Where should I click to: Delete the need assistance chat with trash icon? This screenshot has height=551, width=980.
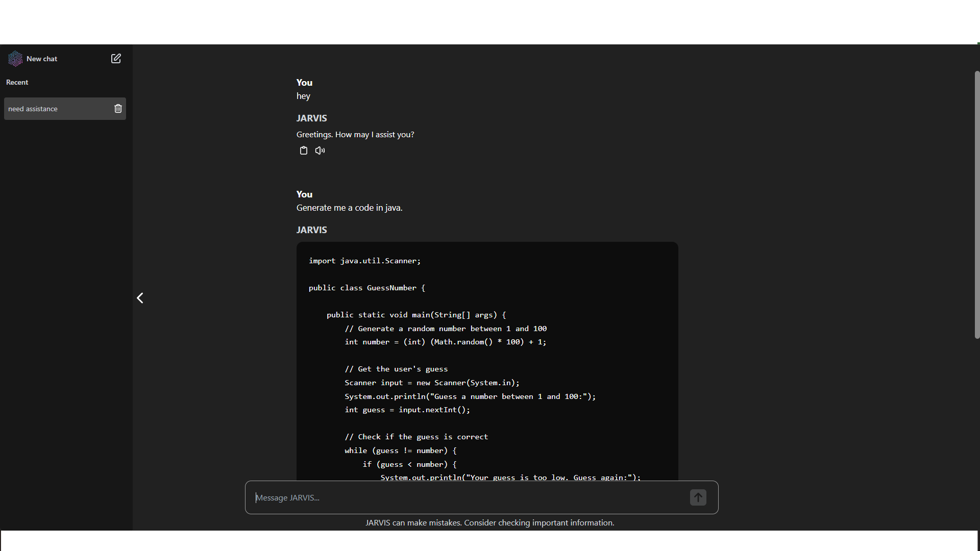click(118, 108)
